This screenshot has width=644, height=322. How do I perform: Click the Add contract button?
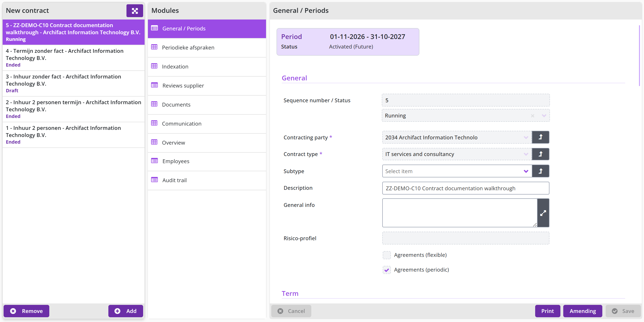126,311
